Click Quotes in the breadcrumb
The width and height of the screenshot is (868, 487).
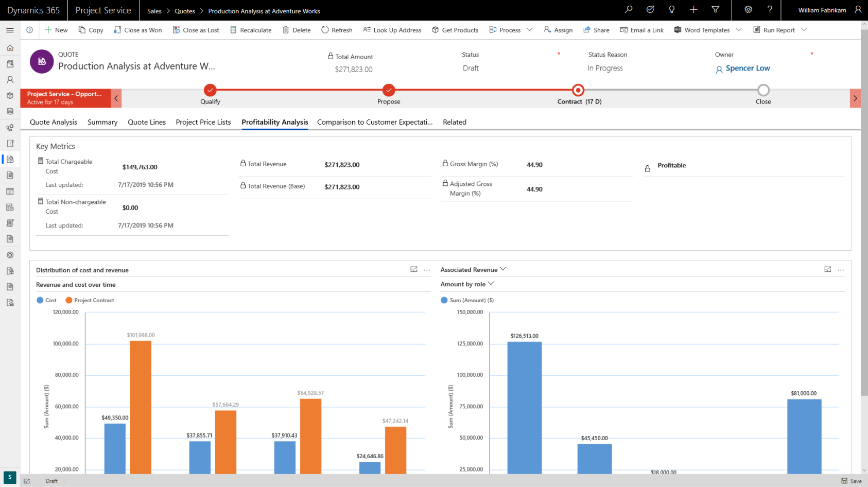pos(185,11)
